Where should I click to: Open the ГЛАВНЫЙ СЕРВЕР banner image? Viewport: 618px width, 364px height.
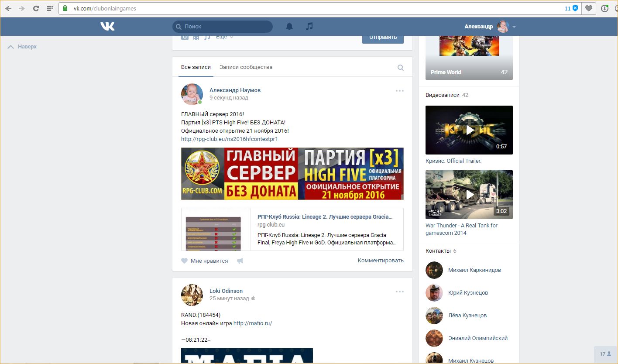click(x=292, y=174)
